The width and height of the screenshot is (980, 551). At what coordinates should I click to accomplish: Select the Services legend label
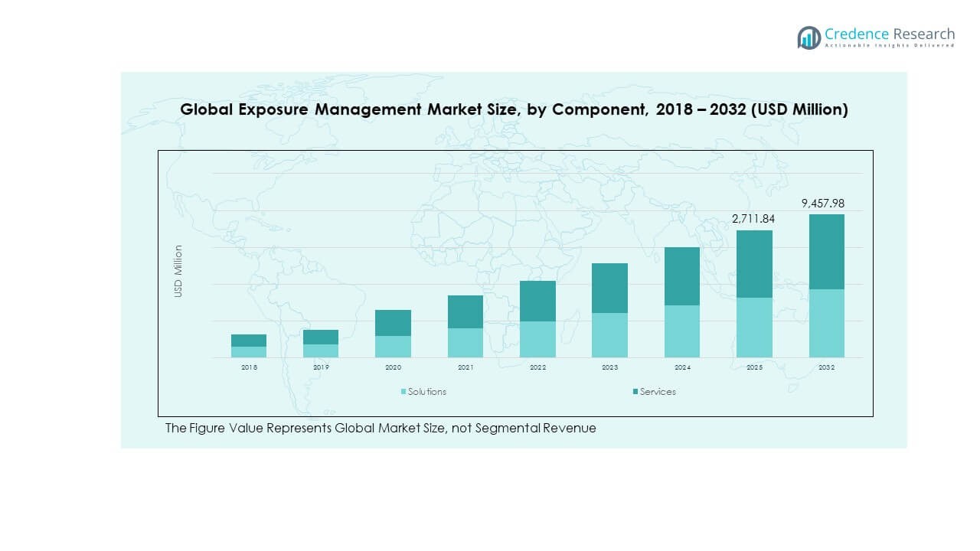658,392
